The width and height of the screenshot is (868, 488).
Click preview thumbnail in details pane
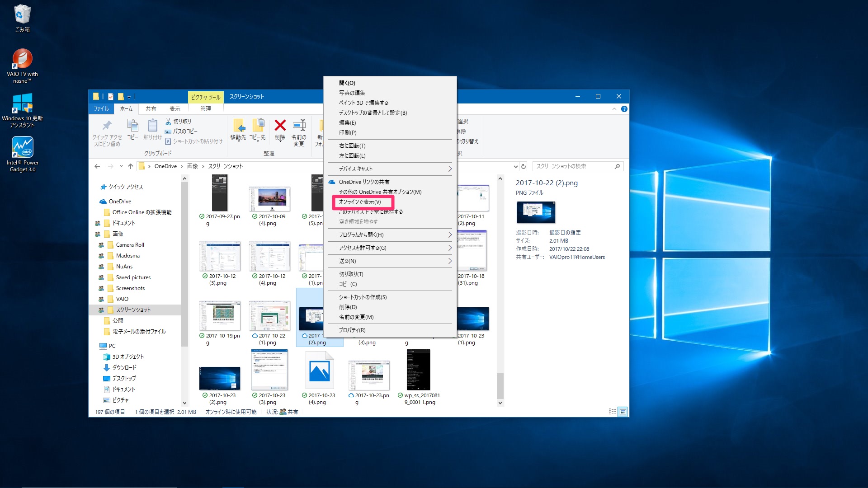tap(536, 212)
